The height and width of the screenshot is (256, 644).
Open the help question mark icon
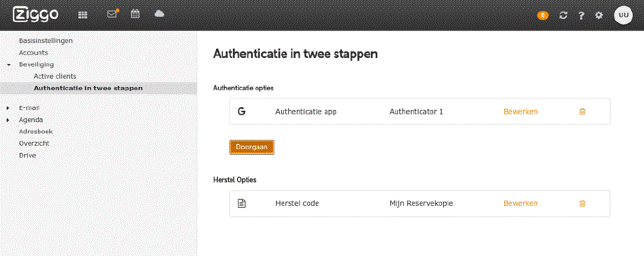pyautogui.click(x=581, y=15)
